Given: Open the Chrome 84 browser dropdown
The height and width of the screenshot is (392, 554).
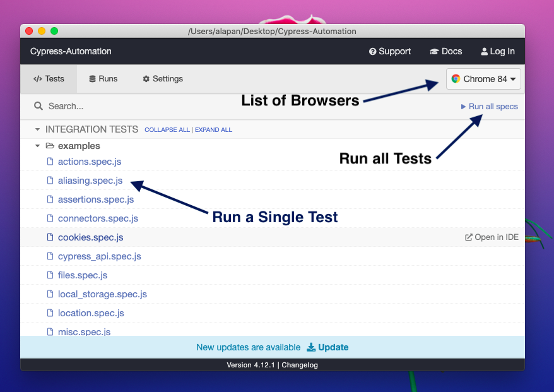Looking at the screenshot, I should tap(483, 79).
